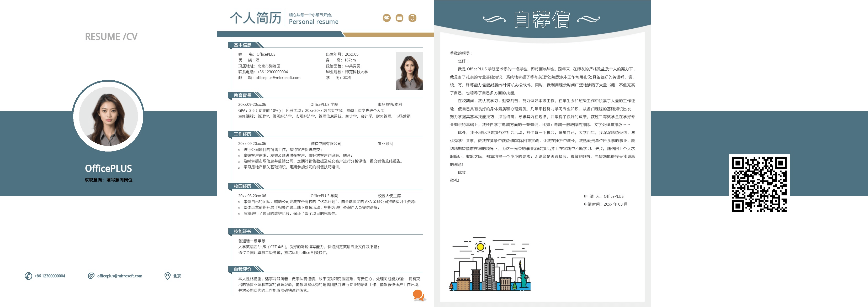868x307 pixels.
Task: Select the circular profile photo on cover
Action: [x=108, y=116]
